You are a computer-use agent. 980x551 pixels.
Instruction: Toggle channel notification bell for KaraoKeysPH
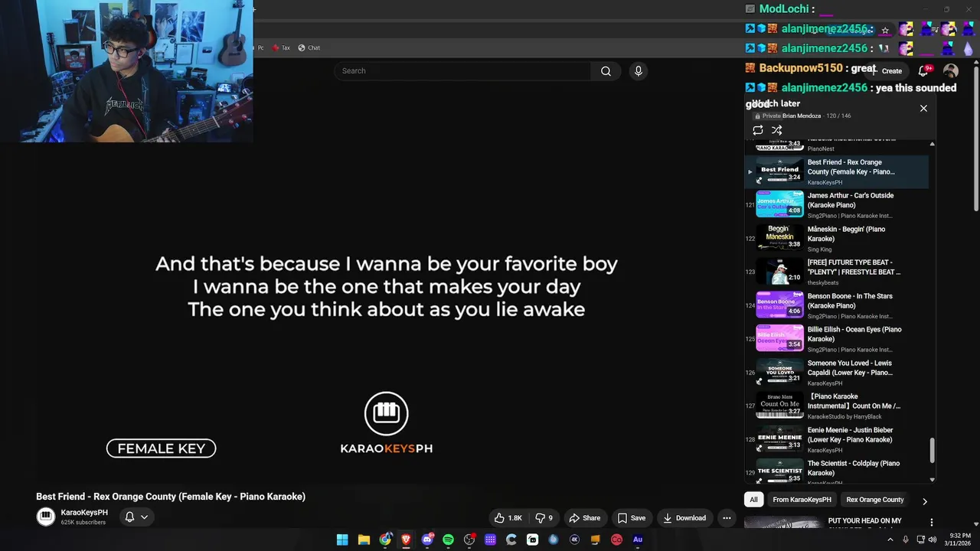129,517
